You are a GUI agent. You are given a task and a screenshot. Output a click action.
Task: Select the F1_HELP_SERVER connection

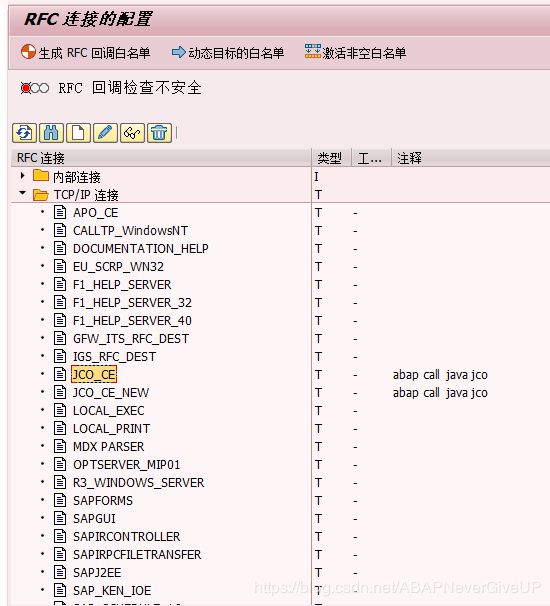pos(122,284)
